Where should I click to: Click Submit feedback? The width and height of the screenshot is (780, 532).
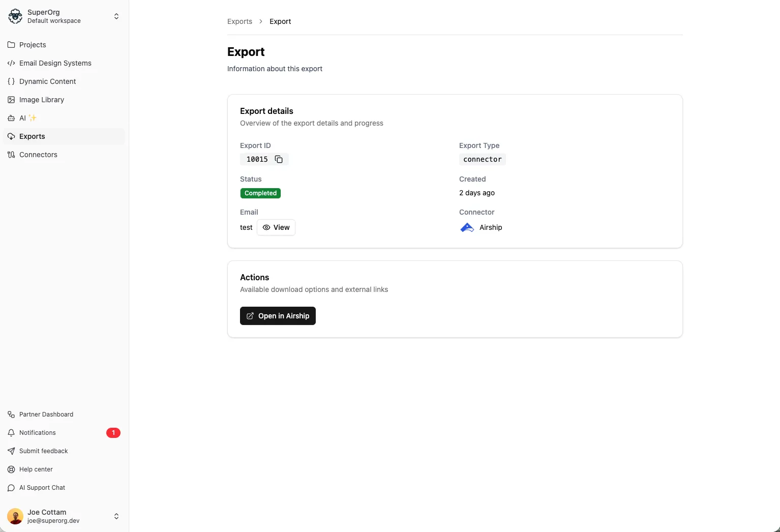pyautogui.click(x=43, y=451)
